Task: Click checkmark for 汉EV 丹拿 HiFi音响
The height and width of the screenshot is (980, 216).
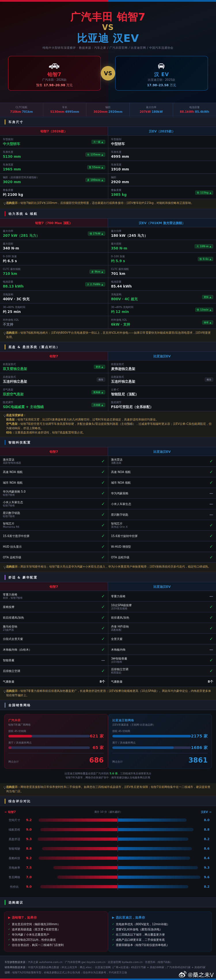Action: pyautogui.click(x=211, y=628)
